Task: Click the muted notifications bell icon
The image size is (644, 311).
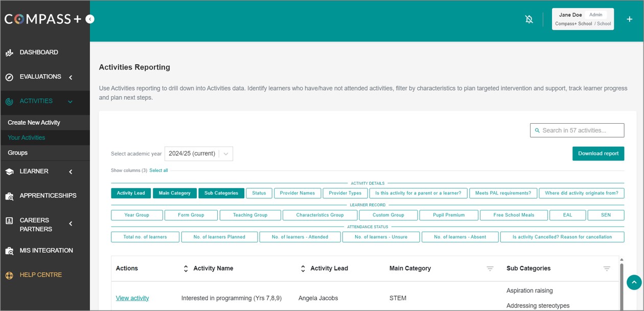Action: coord(529,19)
